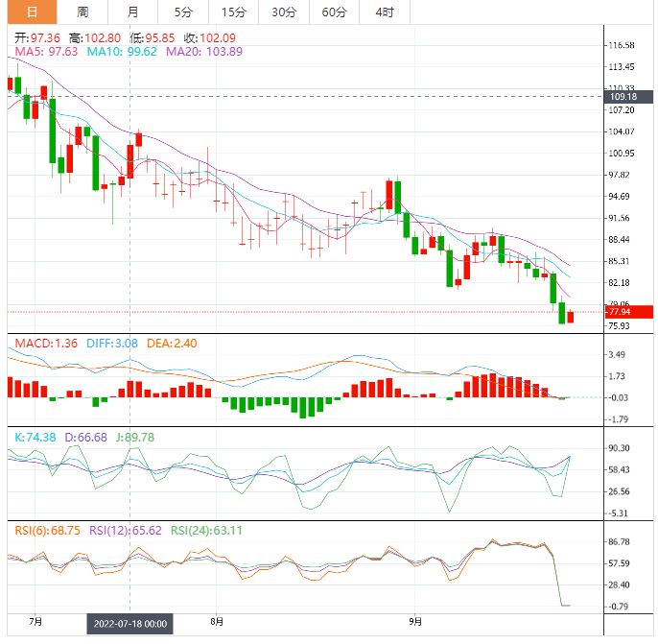Click the -0.79 RSI axis label
The image size is (658, 644).
618,607
